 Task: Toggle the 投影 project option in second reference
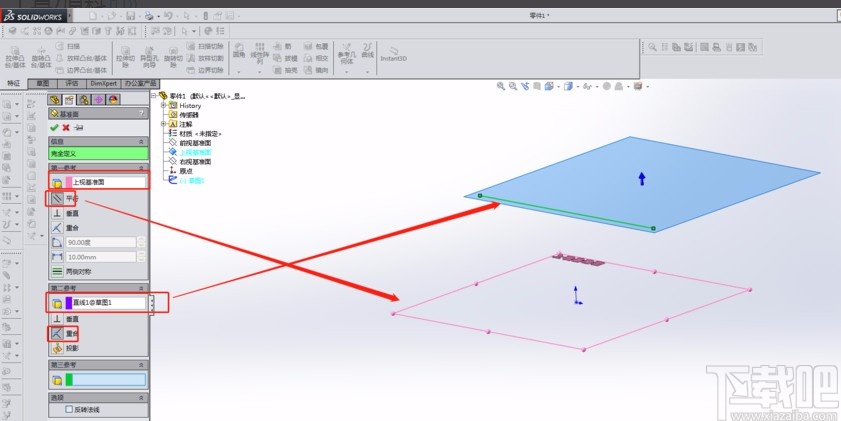click(57, 348)
